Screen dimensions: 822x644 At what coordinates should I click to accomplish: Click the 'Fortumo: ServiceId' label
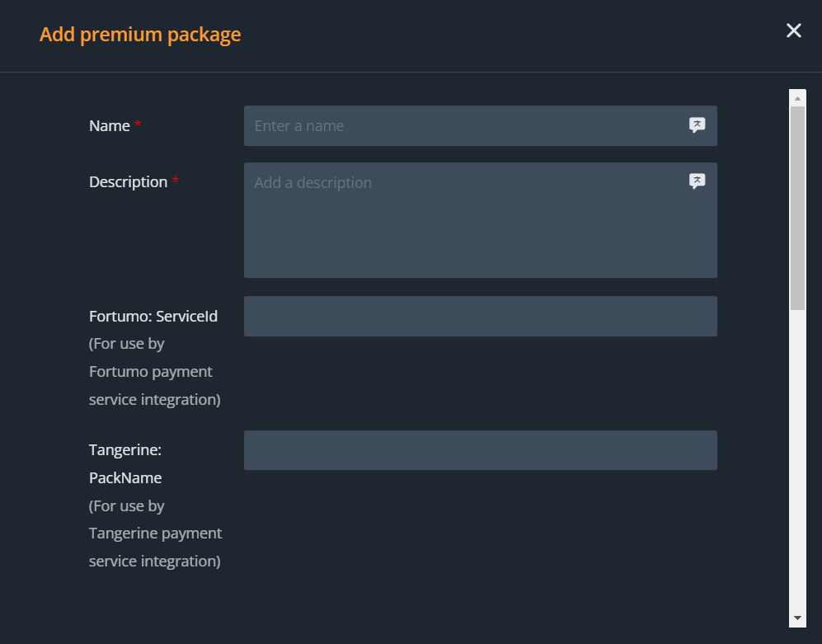tap(153, 317)
